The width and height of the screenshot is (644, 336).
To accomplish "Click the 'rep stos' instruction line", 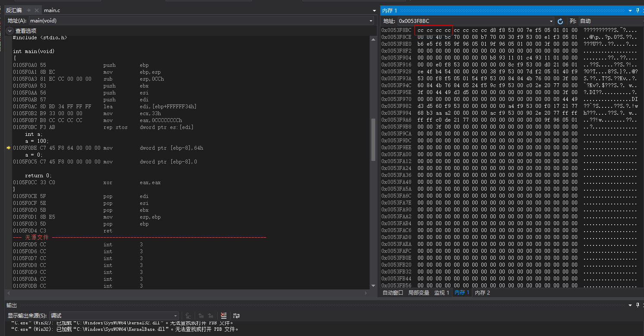I will [104, 127].
